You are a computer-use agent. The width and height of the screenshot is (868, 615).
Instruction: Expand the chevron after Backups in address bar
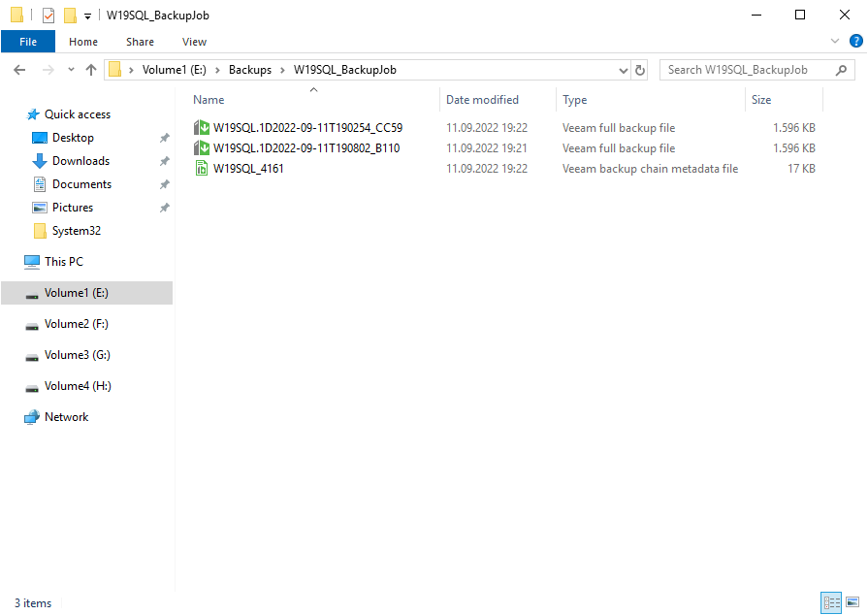282,70
